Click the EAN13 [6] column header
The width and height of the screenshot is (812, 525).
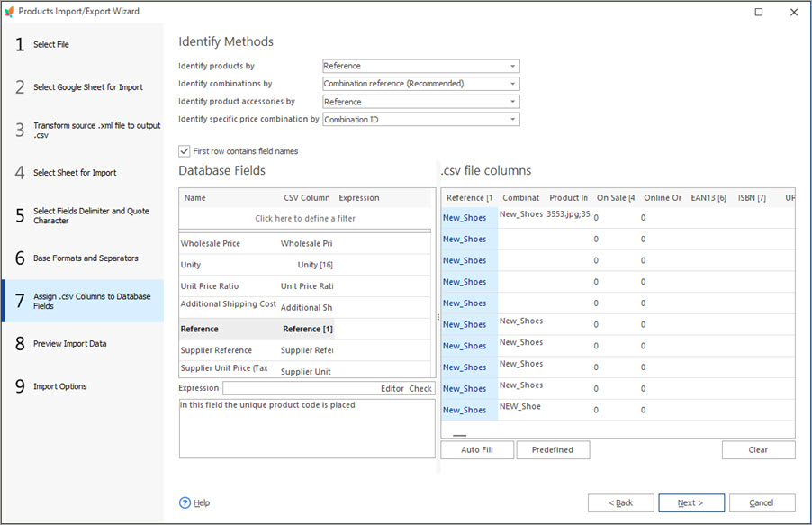click(x=708, y=197)
